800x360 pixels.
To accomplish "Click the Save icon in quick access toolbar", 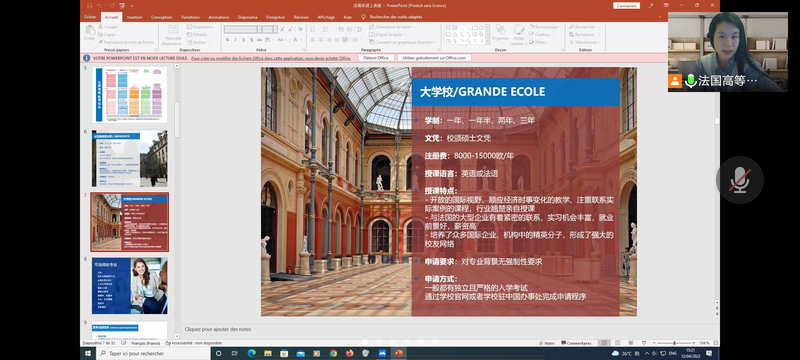I will [89, 6].
